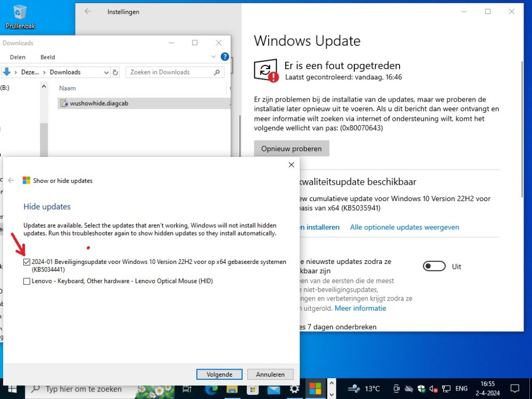Click the refresh icon beside the address bar

[115, 72]
